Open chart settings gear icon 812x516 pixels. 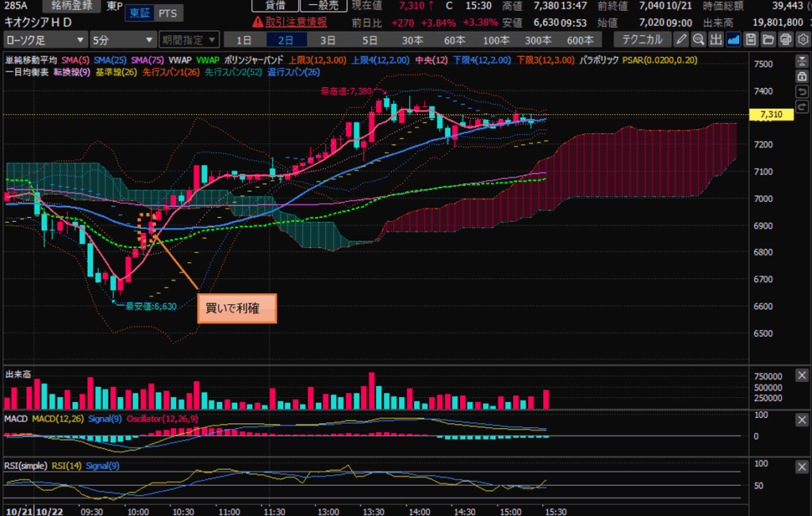[802, 39]
